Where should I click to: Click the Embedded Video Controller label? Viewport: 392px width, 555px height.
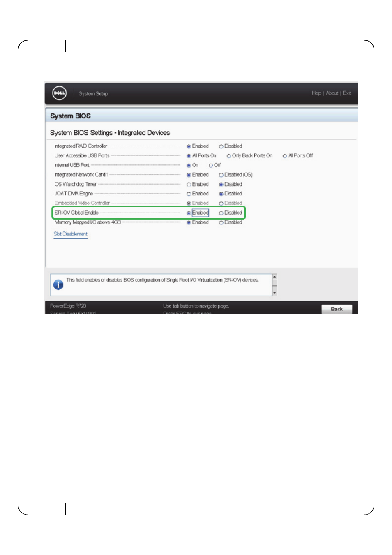(x=82, y=203)
